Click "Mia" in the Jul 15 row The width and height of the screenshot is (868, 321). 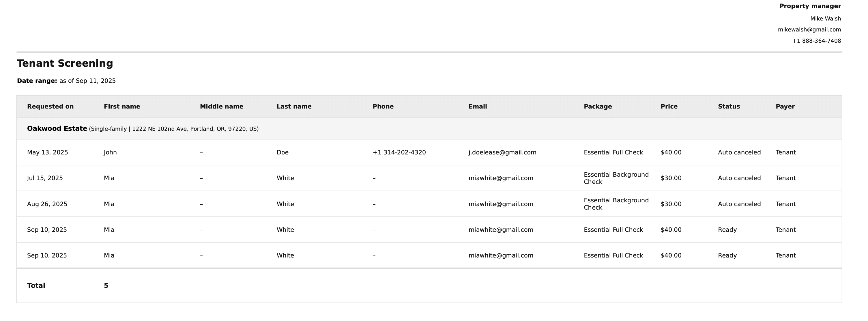pyautogui.click(x=109, y=178)
